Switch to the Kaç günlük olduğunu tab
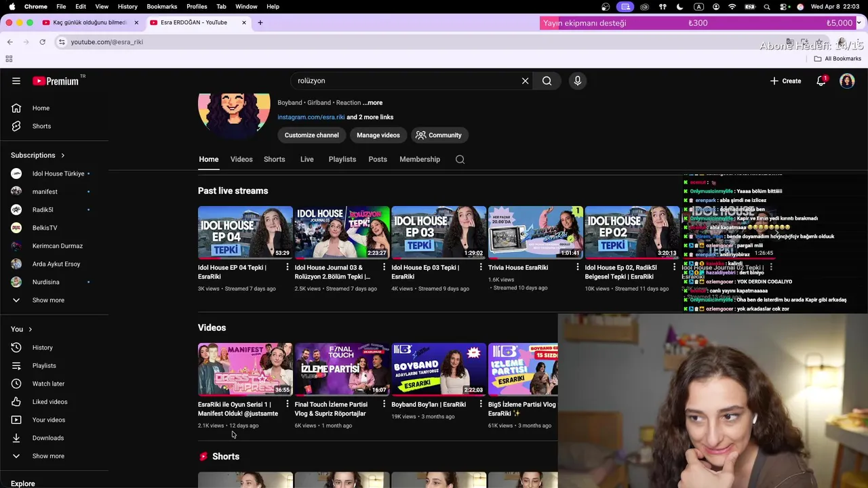The width and height of the screenshot is (868, 488). tap(90, 22)
